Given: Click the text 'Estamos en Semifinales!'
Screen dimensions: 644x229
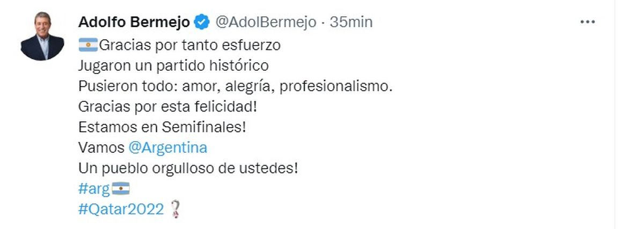Looking at the screenshot, I should (162, 127).
